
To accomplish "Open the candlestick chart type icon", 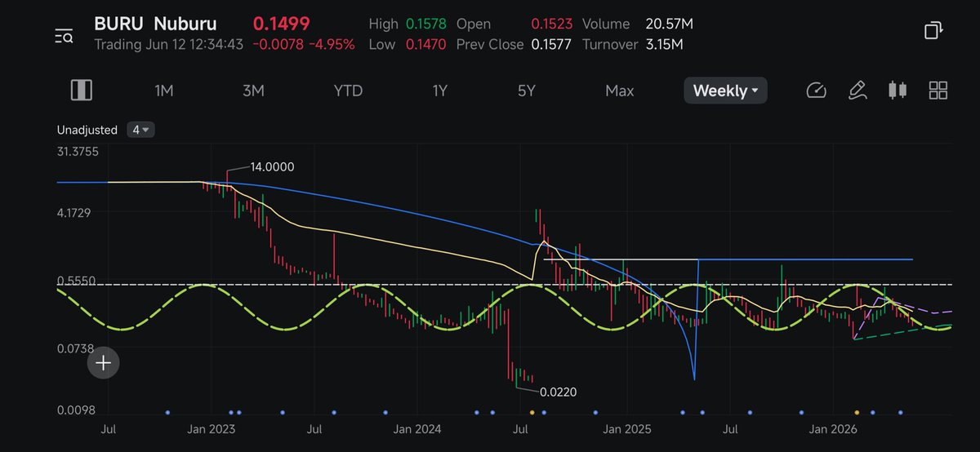I will tap(898, 91).
